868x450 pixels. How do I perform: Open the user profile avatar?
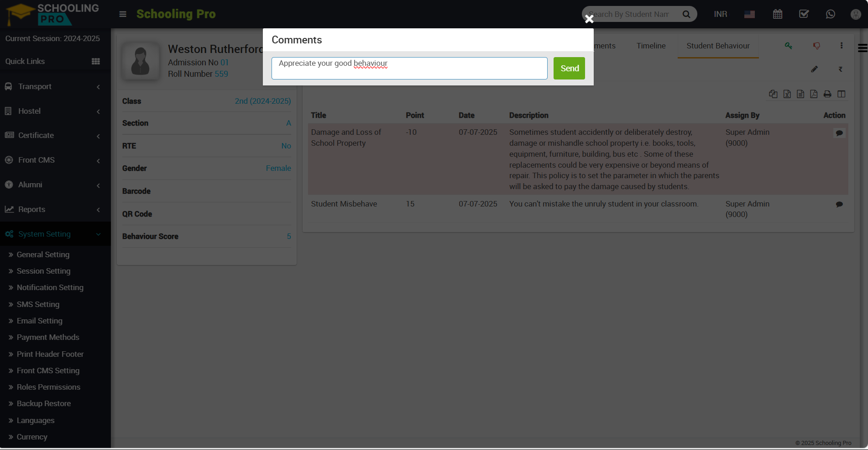[856, 14]
